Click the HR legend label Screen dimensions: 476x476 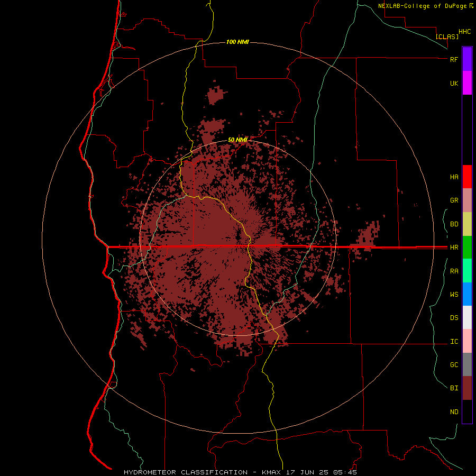point(454,248)
